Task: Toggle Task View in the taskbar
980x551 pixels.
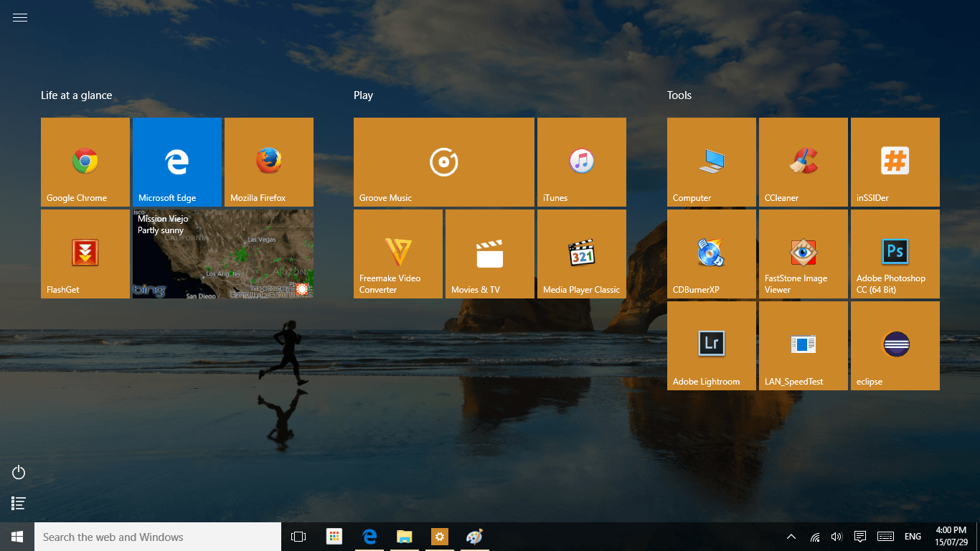Action: point(298,537)
